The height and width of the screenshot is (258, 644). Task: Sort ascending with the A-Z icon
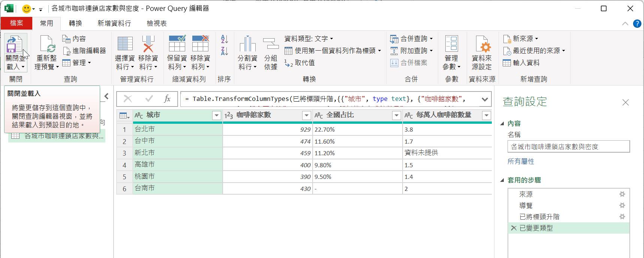[x=225, y=39]
